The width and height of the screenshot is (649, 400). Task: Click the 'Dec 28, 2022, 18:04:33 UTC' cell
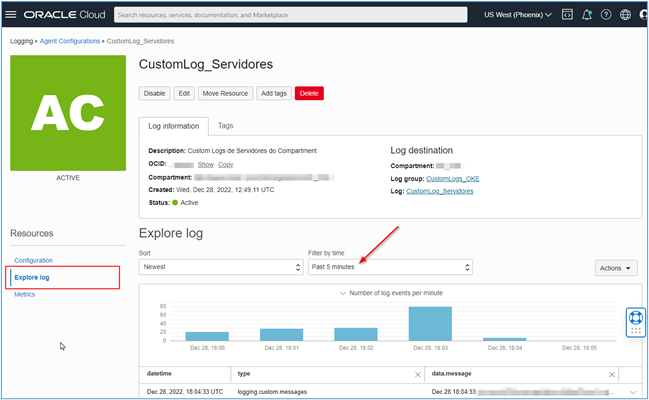coord(185,391)
